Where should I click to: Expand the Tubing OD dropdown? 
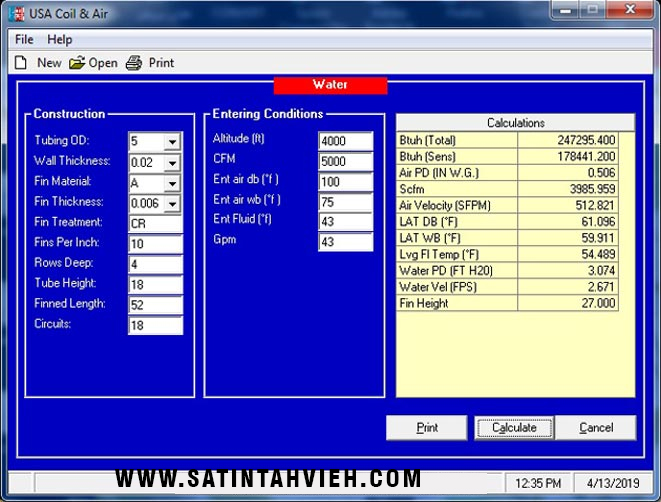[171, 142]
